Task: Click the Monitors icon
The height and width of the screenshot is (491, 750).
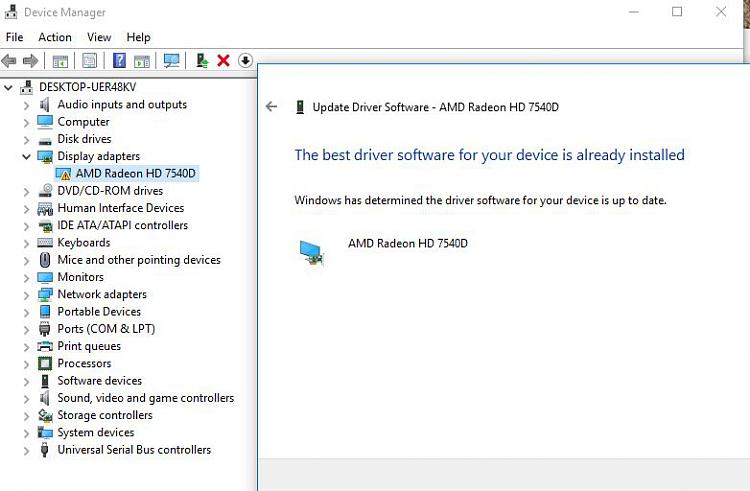Action: tap(45, 277)
